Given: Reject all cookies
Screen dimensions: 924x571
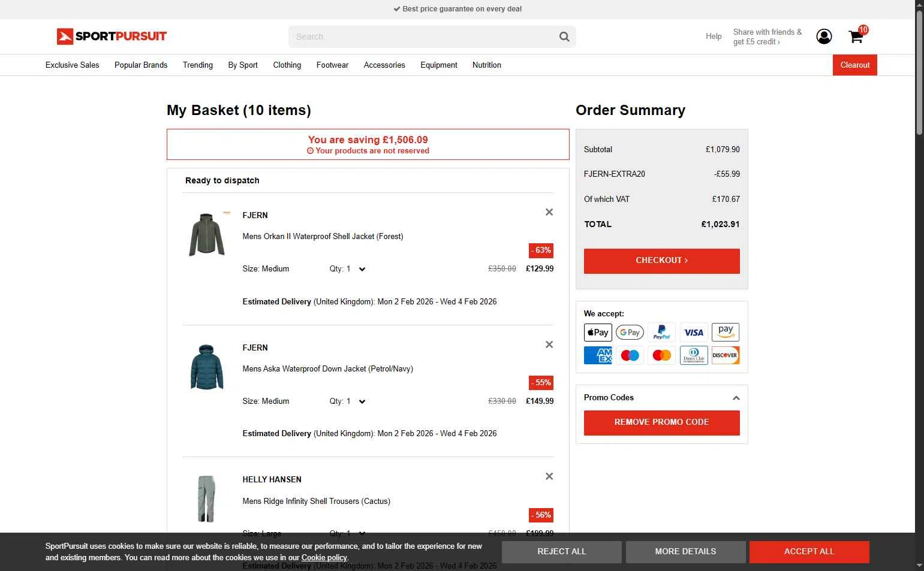Looking at the screenshot, I should (562, 552).
